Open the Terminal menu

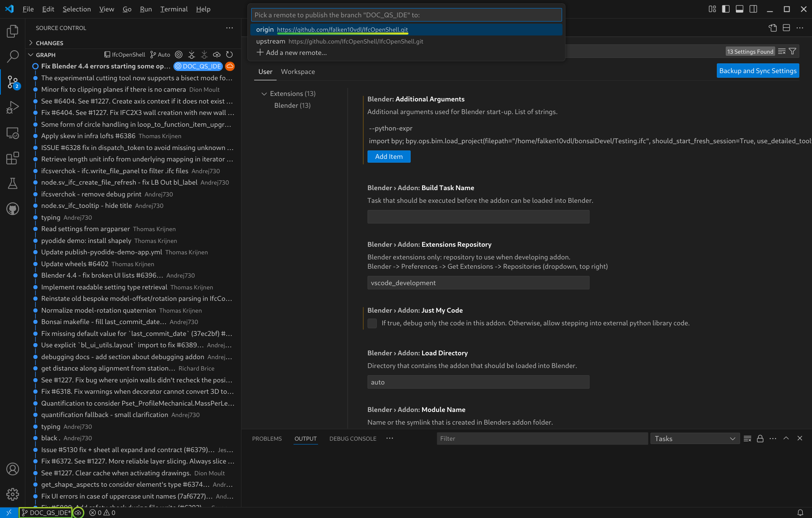coord(174,9)
